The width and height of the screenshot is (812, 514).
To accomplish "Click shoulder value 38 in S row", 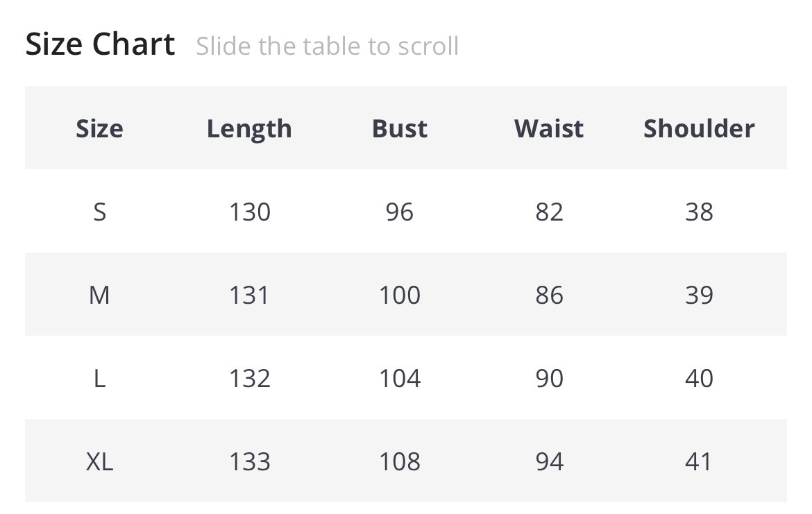I will 699,212.
